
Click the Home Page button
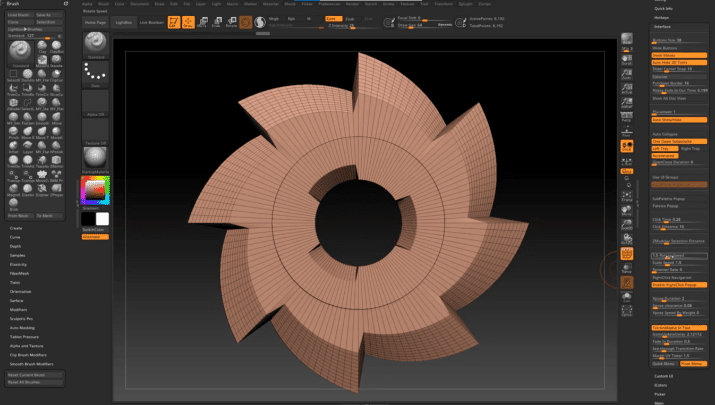click(95, 22)
